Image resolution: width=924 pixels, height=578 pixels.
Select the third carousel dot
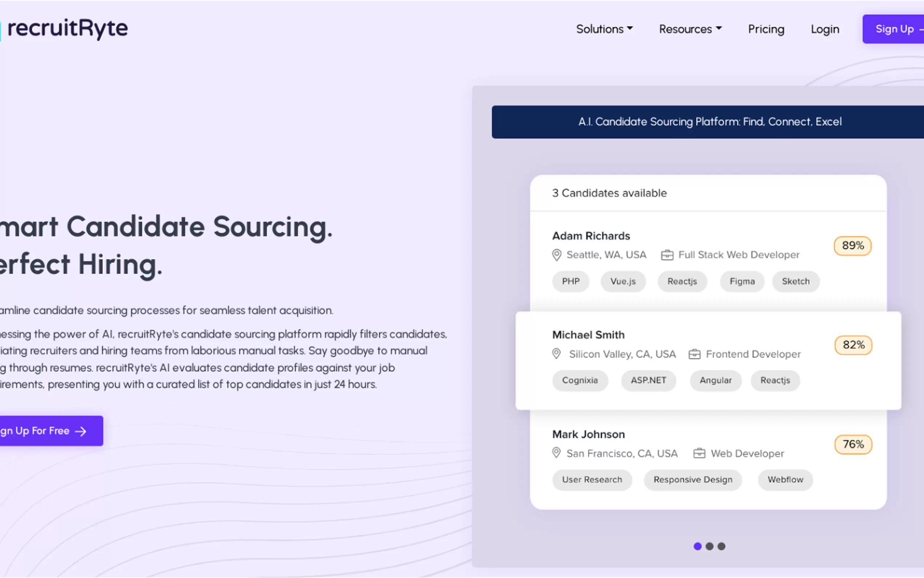click(721, 546)
